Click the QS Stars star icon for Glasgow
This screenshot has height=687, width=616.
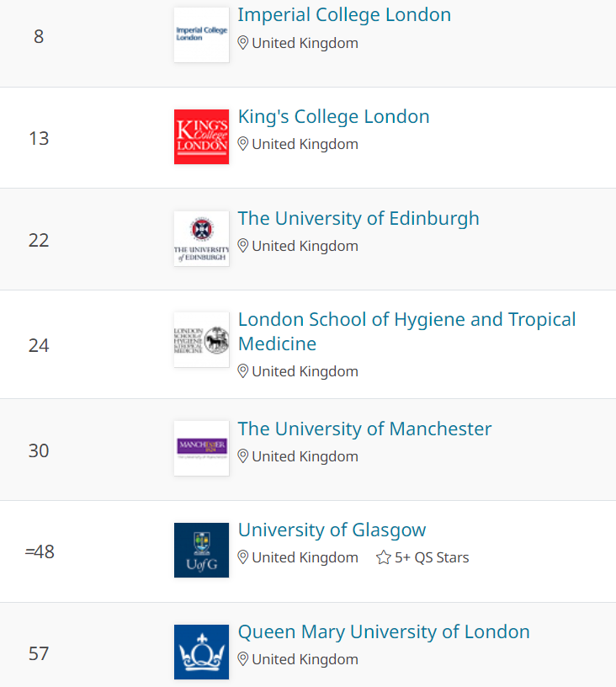384,557
